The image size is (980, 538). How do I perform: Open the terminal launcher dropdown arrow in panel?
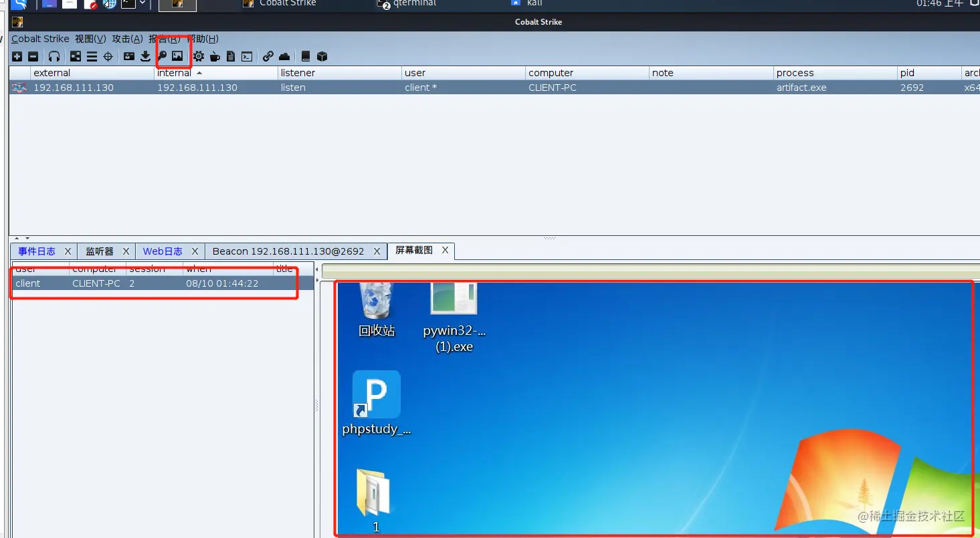tap(142, 3)
